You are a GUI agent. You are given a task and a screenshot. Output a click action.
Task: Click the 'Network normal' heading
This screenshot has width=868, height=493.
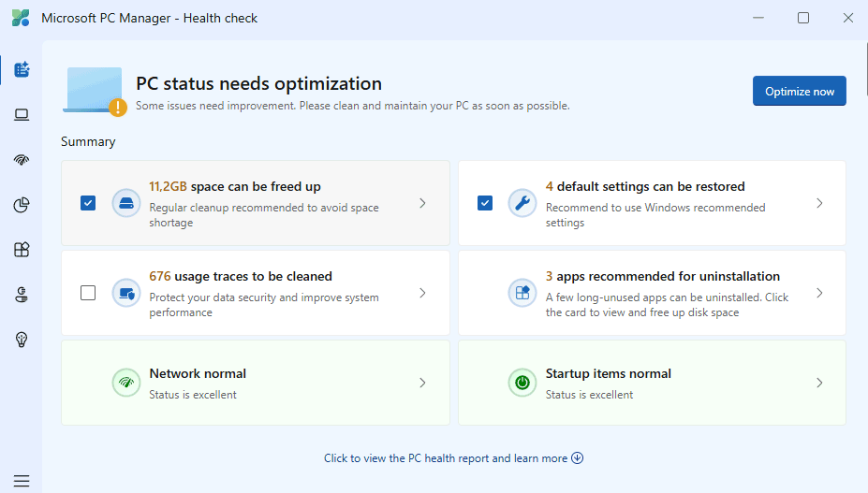click(x=198, y=373)
